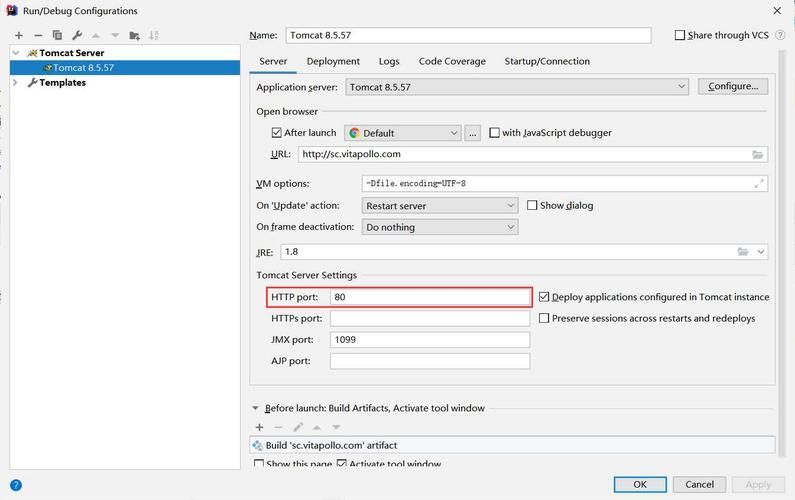The height and width of the screenshot is (500, 795).
Task: Collapse the Before launch section
Action: [256, 408]
